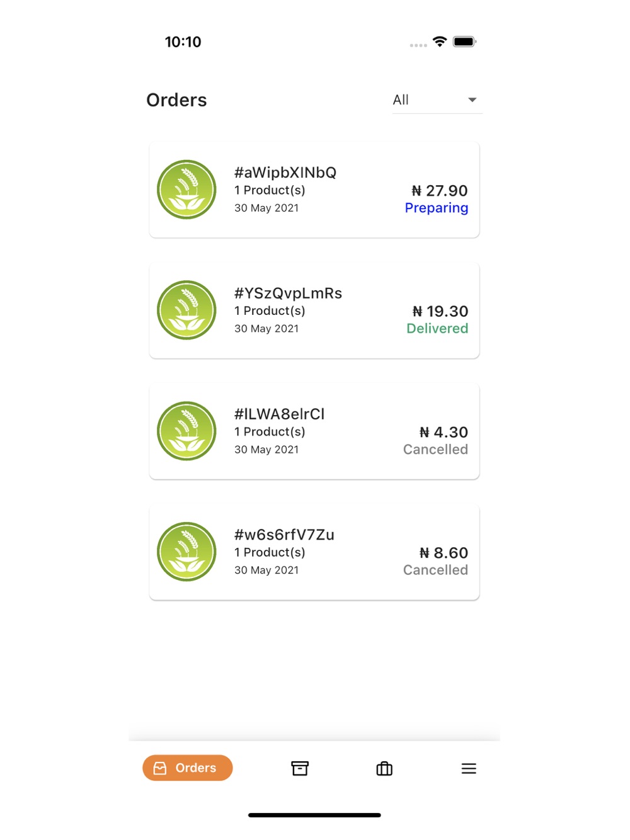Open order #aWipbXINbQ

click(314, 190)
